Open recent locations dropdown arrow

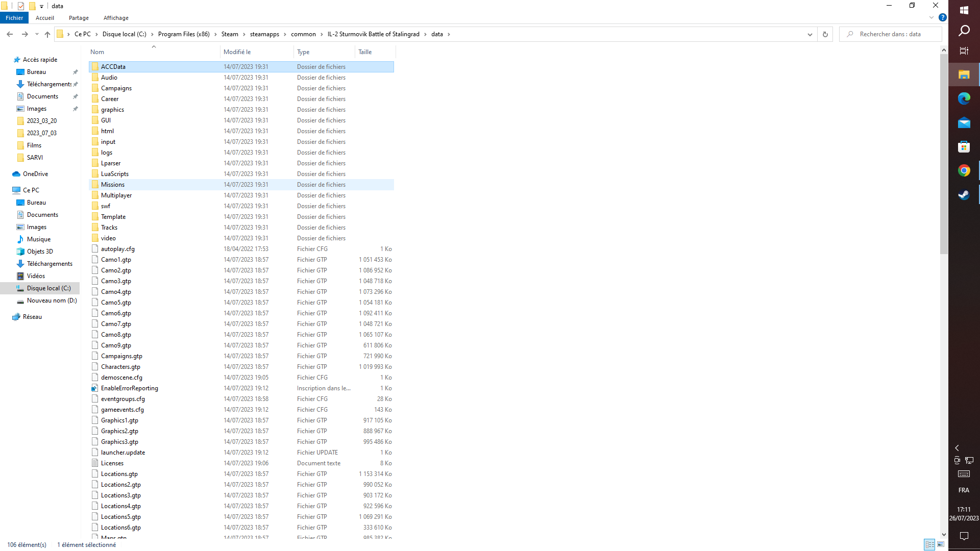point(37,34)
